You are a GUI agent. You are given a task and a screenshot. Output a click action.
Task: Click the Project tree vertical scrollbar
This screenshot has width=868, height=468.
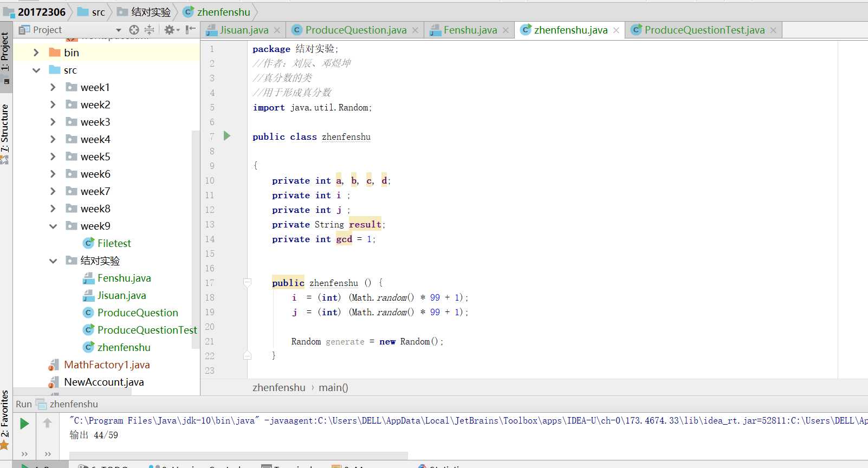click(x=196, y=238)
